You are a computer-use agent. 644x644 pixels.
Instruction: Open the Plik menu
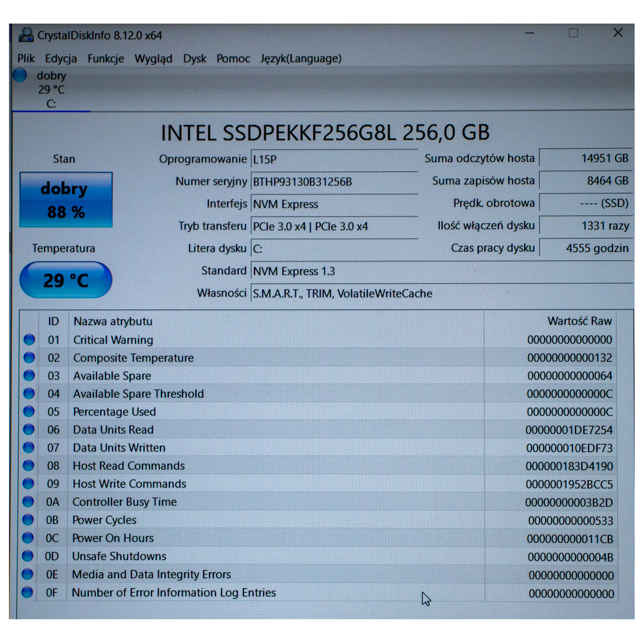[26, 58]
